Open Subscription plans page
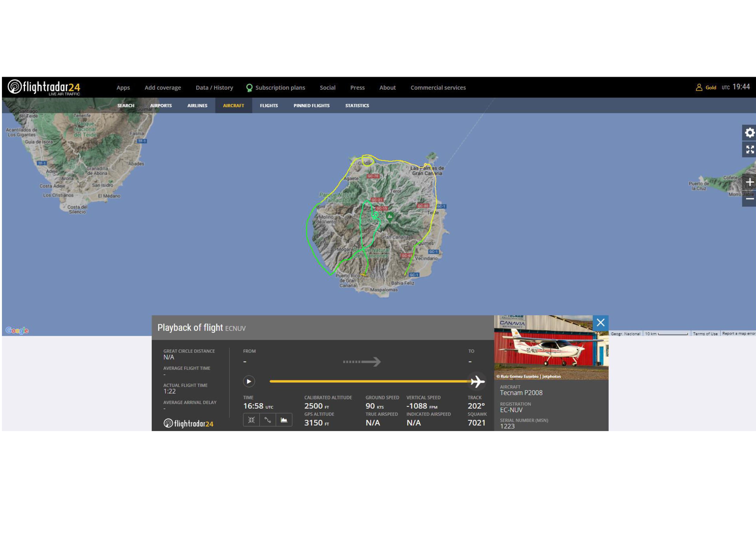The height and width of the screenshot is (535, 756). [x=280, y=88]
